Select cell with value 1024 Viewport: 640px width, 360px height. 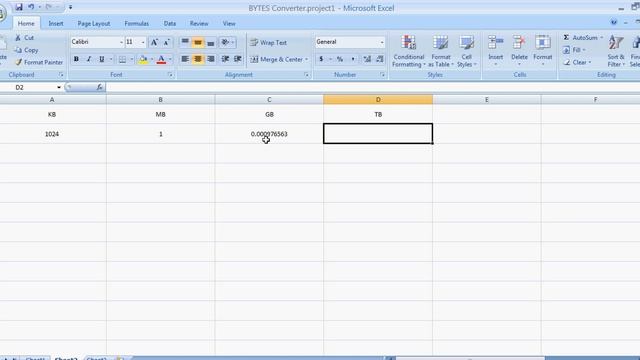pyautogui.click(x=52, y=134)
